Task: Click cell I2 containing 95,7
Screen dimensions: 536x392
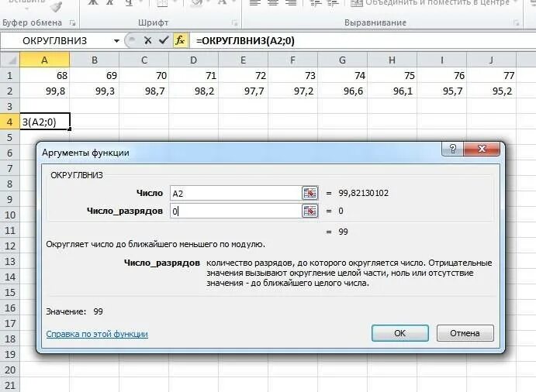Action: (441, 91)
